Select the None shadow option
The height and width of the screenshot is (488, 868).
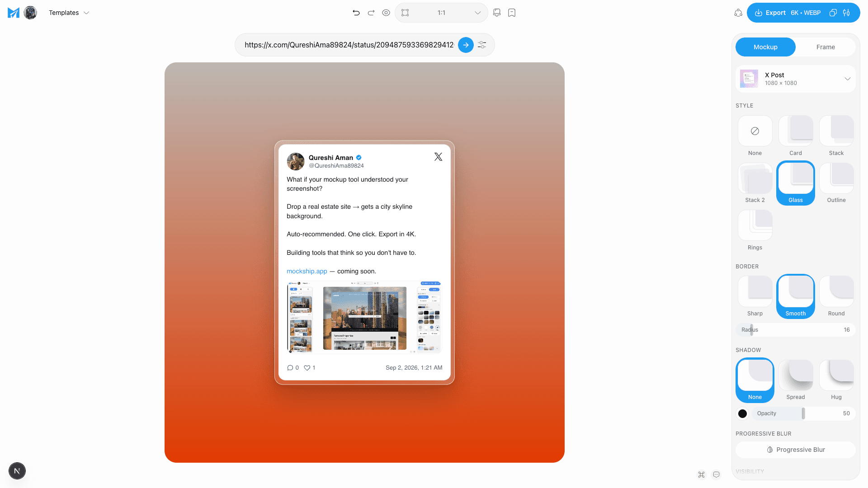point(755,380)
